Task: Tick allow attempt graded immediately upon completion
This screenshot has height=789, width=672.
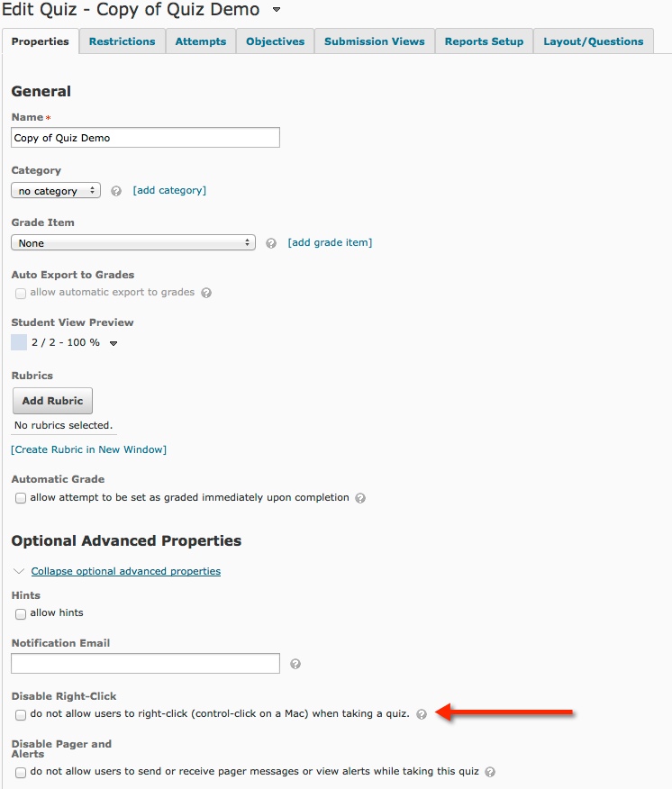Action: click(21, 498)
